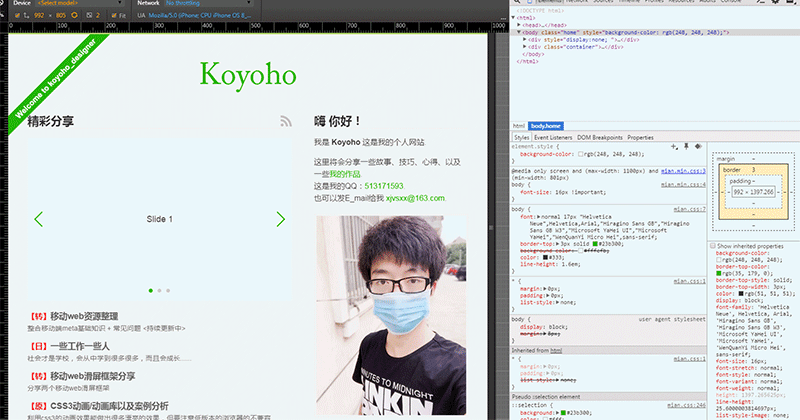800x420 pixels.
Task: Open the Event Listeners tab
Action: click(x=553, y=137)
